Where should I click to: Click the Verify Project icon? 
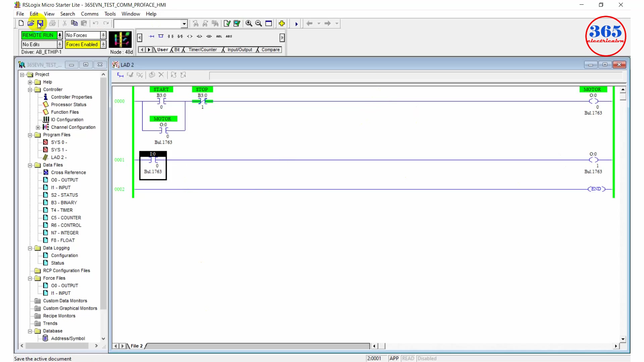tap(237, 23)
